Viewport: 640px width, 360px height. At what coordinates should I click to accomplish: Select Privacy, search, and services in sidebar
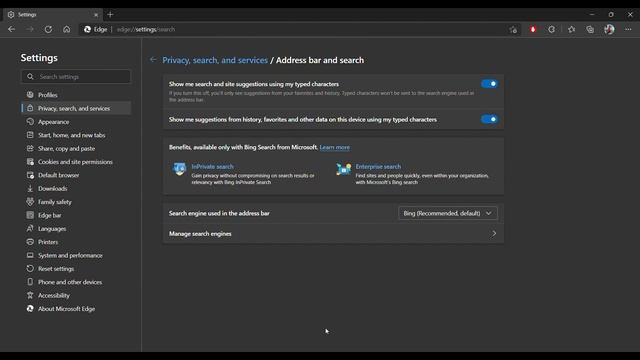[76, 108]
